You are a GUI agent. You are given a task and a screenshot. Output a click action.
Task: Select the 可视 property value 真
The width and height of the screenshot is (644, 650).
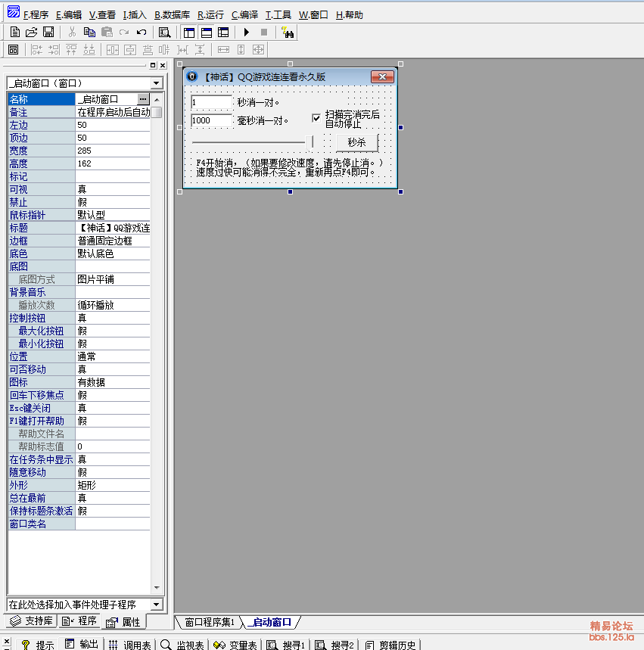[x=113, y=189]
